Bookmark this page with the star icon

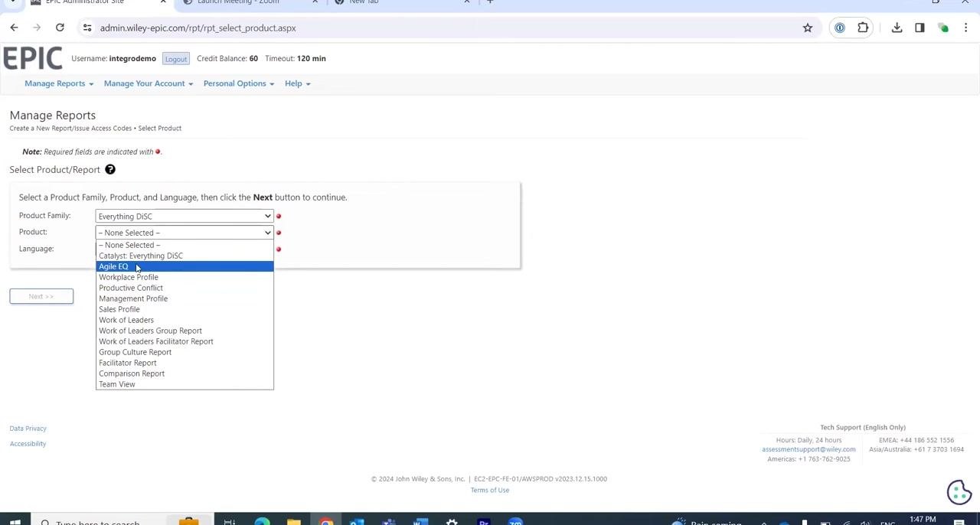(x=808, y=28)
